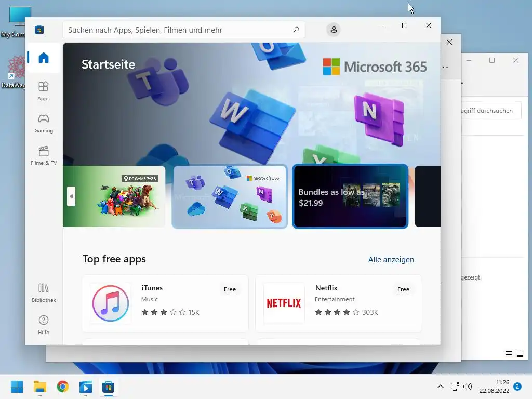Viewport: 532px width, 399px height.
Task: Open the clock and date 22.08.2022
Action: click(495, 387)
